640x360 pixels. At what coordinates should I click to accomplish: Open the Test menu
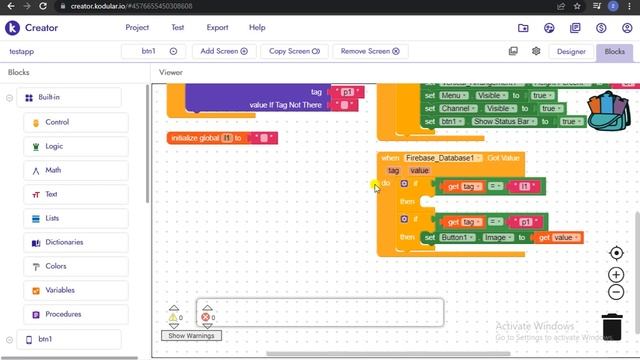[x=178, y=27]
